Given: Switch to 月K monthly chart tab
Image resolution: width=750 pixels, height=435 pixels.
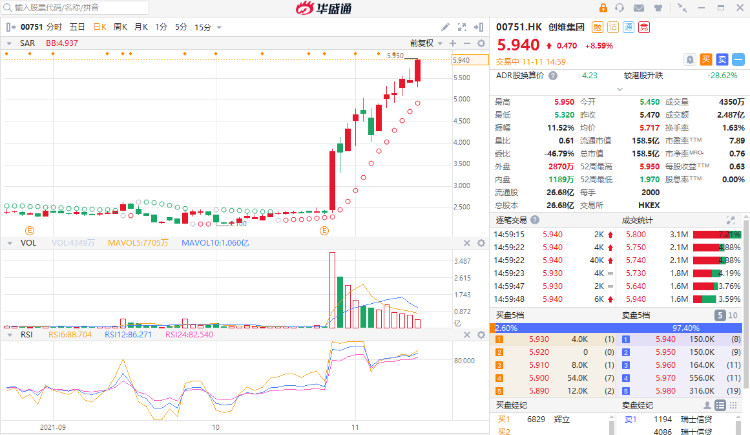Looking at the screenshot, I should pos(141,27).
